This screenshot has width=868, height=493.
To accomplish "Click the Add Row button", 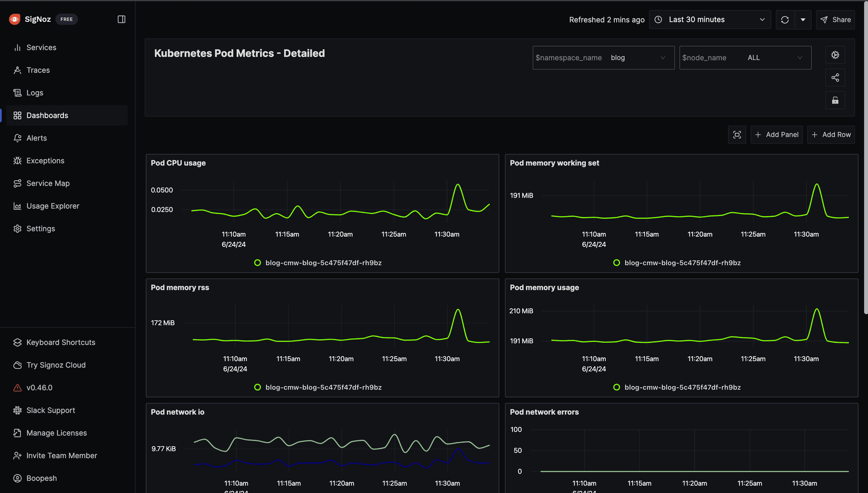I will [x=831, y=135].
